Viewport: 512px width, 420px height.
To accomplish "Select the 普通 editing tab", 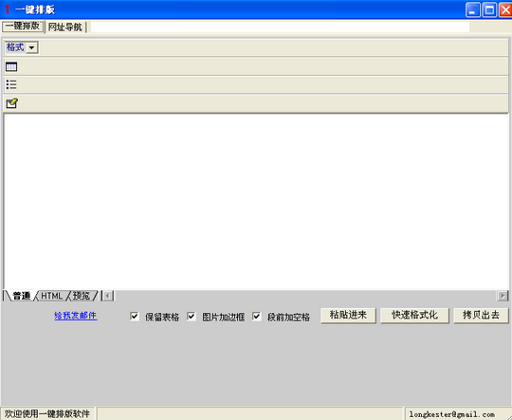I will [21, 296].
